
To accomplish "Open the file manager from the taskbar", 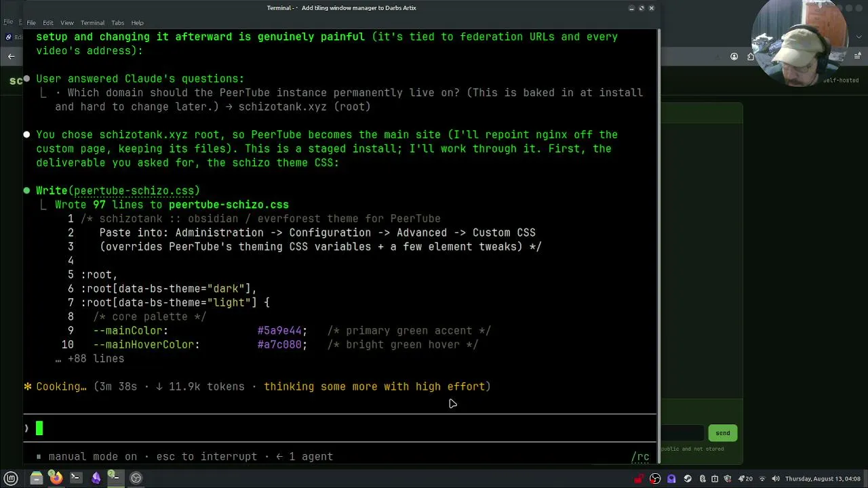I will (x=37, y=478).
